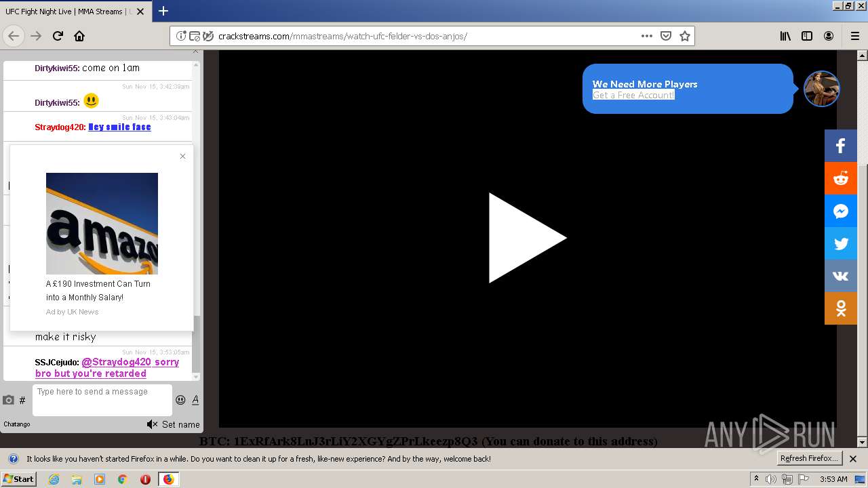Share on VK
Image resolution: width=868 pixels, height=488 pixels.
[x=841, y=276]
